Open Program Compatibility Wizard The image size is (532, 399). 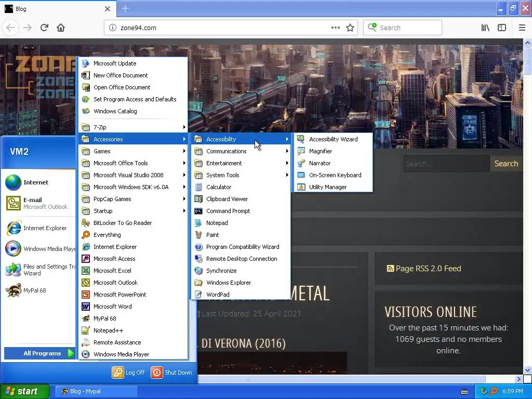[241, 247]
